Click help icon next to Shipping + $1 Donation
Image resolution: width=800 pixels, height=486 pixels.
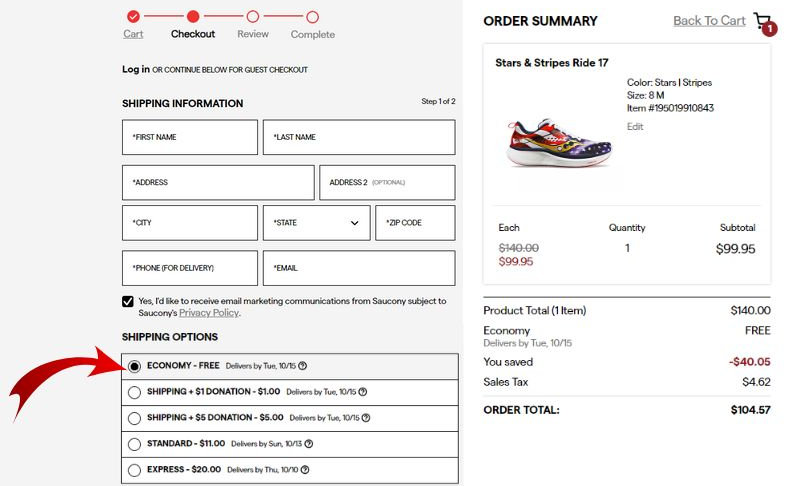click(x=363, y=392)
